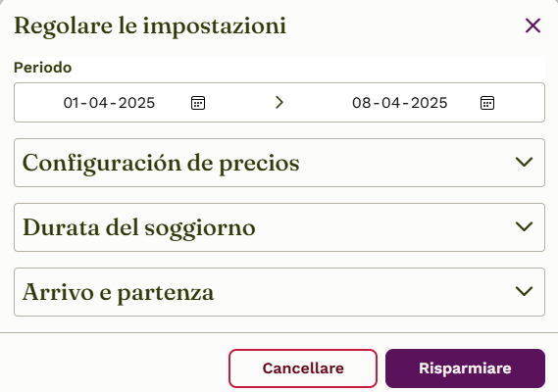Click the chevron on Durata del soggiorno
Screen dimensions: 558x392
(525, 226)
